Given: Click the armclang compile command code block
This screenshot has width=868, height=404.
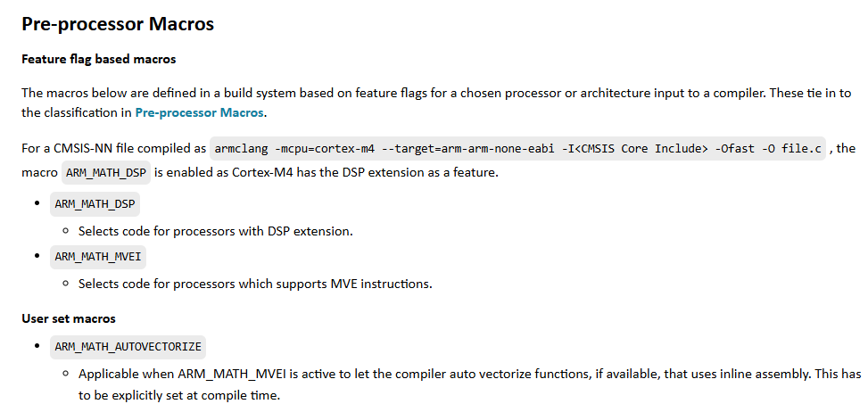Looking at the screenshot, I should click(x=518, y=148).
